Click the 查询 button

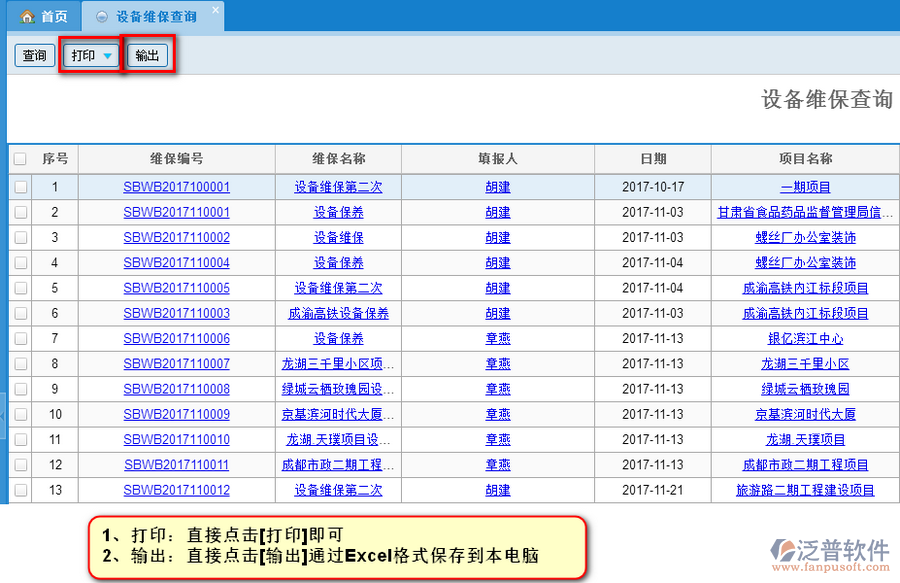tap(34, 56)
